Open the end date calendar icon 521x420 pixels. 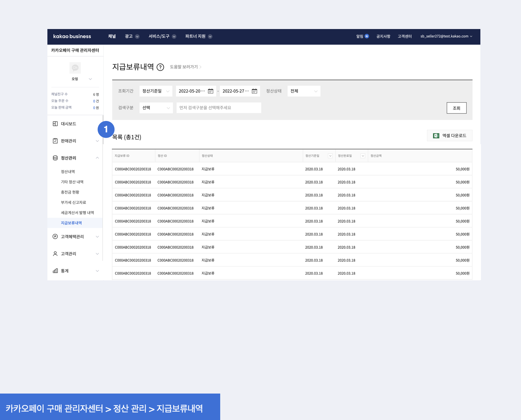click(254, 91)
